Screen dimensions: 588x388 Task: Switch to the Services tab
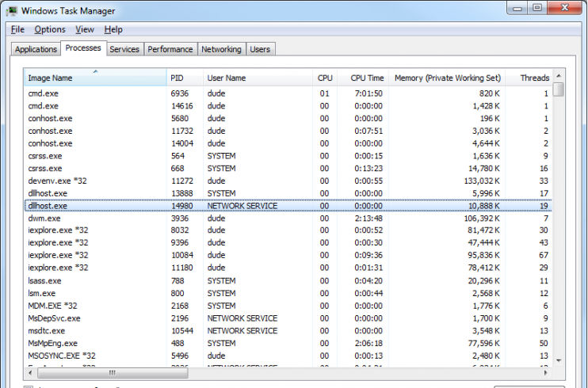click(x=124, y=49)
